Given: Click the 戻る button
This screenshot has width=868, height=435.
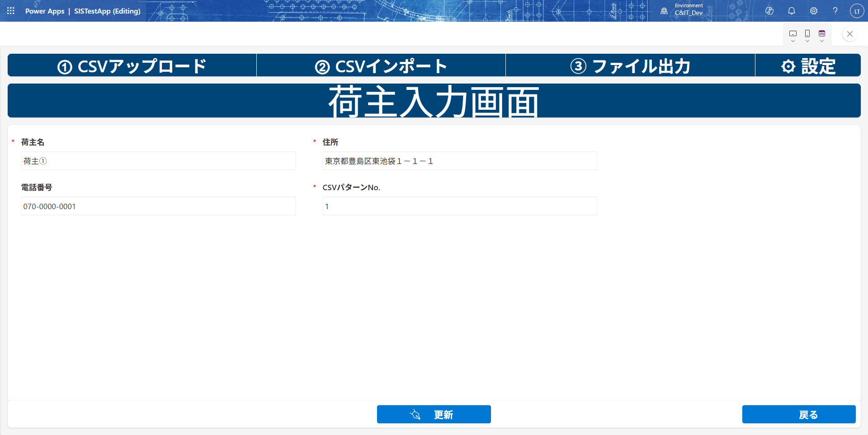Looking at the screenshot, I should (799, 414).
